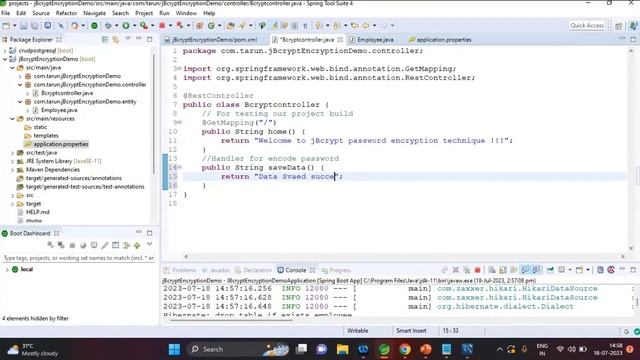Click the editor horizontal scrollbar
Viewport: 640px width, 360px height.
click(404, 257)
